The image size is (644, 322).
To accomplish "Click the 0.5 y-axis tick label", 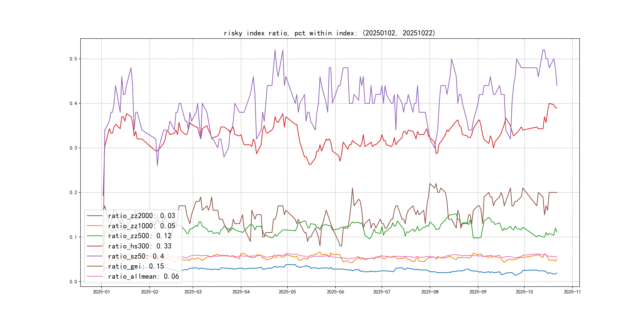I will (x=73, y=59).
